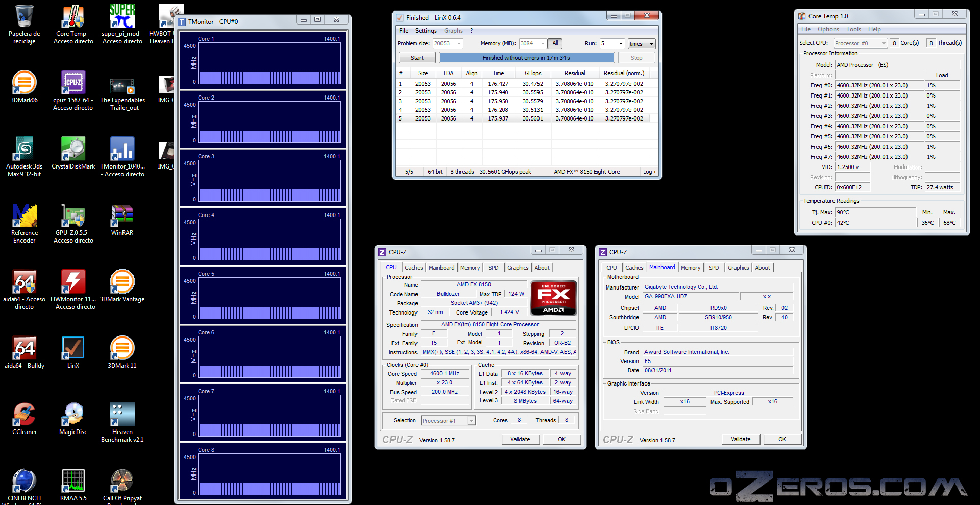Open Graphs menu in LinX

pos(453,31)
